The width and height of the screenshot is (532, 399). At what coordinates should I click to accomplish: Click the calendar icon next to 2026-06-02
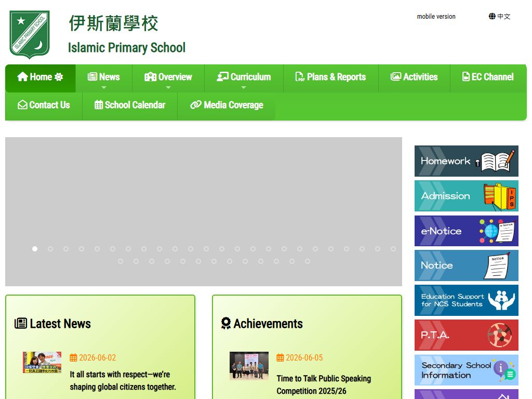tap(73, 357)
